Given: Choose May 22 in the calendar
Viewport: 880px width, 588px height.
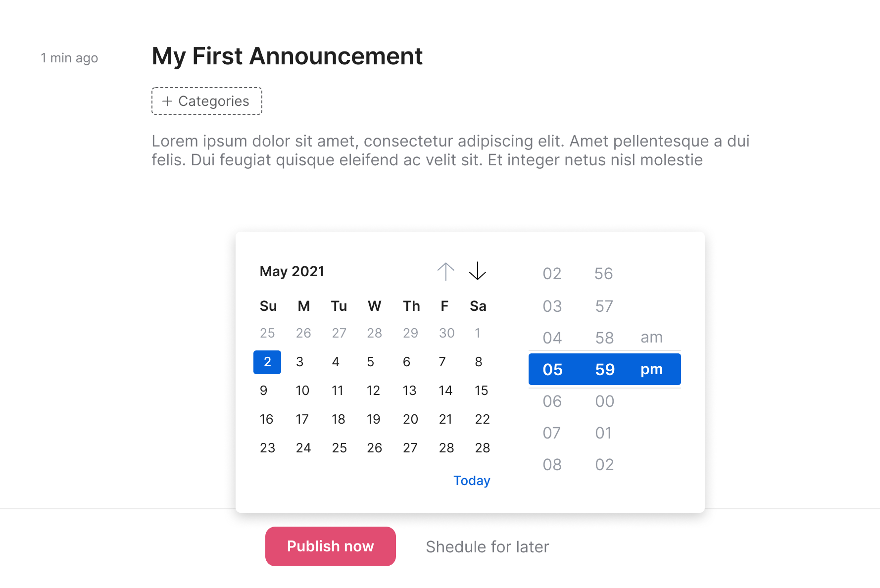Looking at the screenshot, I should coord(482,419).
